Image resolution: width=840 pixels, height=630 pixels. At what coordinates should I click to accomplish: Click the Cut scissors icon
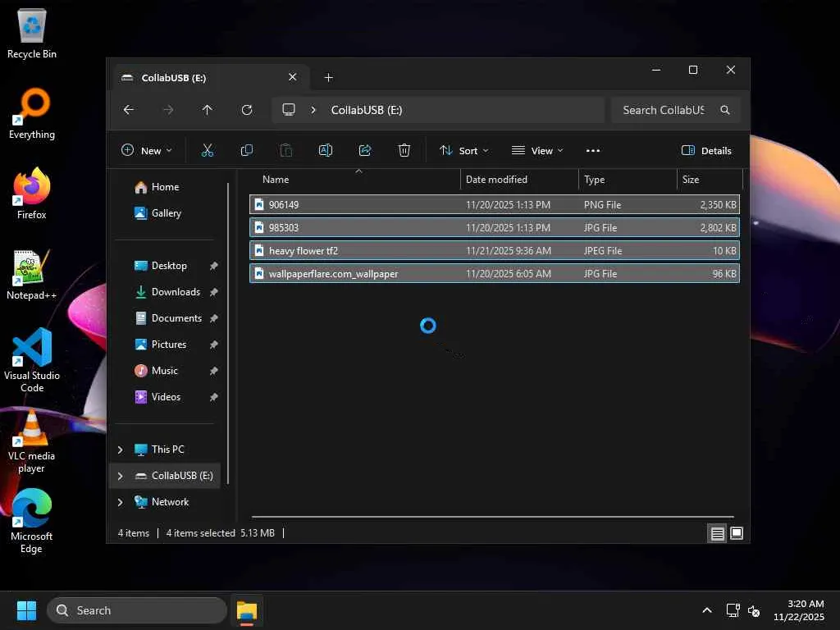pyautogui.click(x=207, y=150)
